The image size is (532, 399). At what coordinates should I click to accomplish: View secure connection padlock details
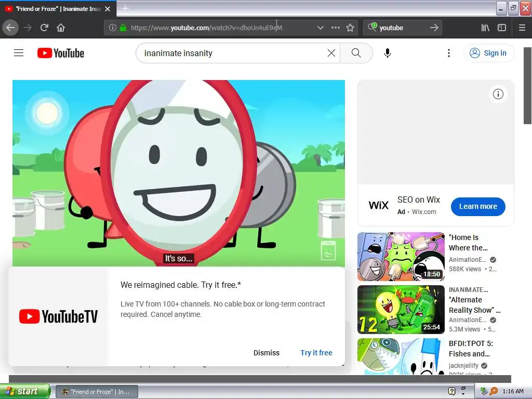coord(123,28)
